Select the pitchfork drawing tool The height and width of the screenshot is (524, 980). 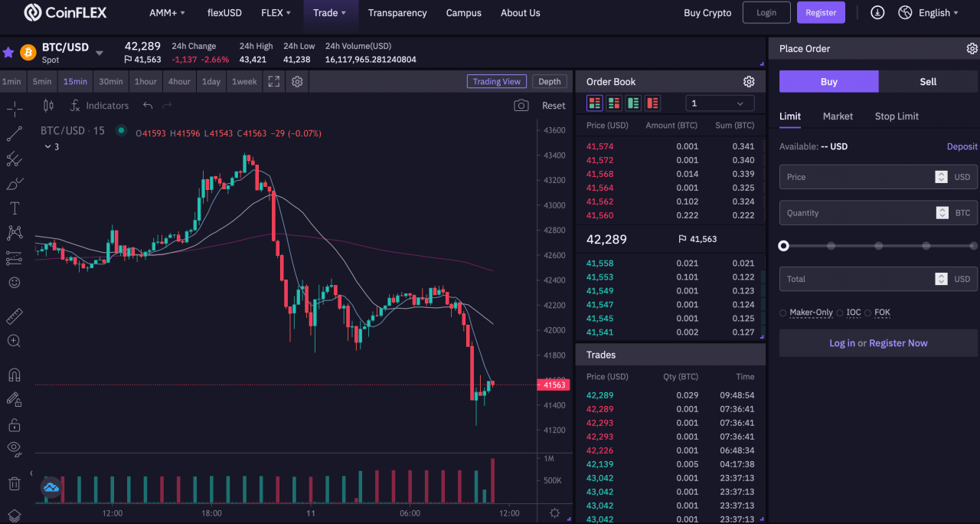click(x=14, y=159)
